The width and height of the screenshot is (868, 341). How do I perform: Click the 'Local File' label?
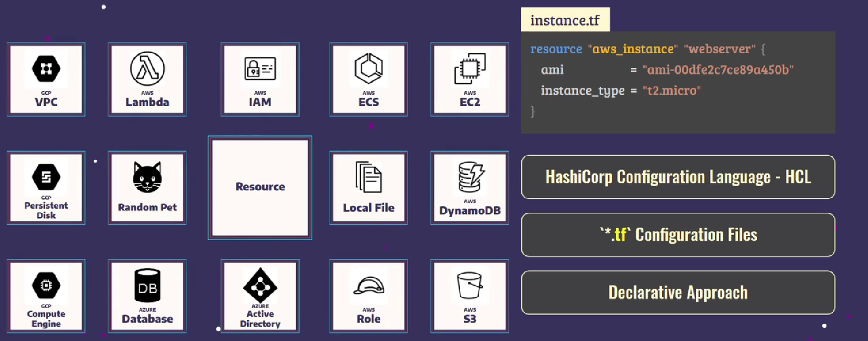[368, 208]
